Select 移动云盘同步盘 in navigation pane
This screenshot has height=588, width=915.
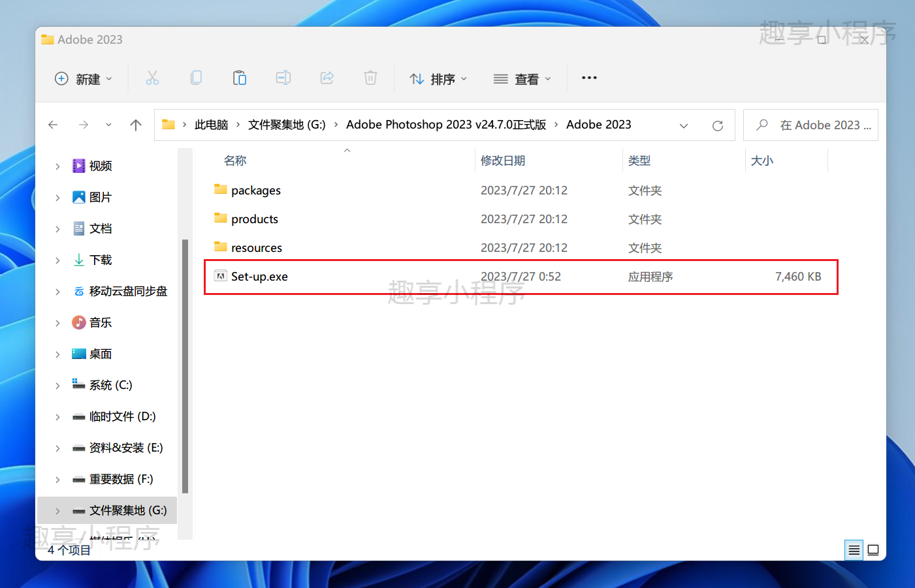point(128,291)
